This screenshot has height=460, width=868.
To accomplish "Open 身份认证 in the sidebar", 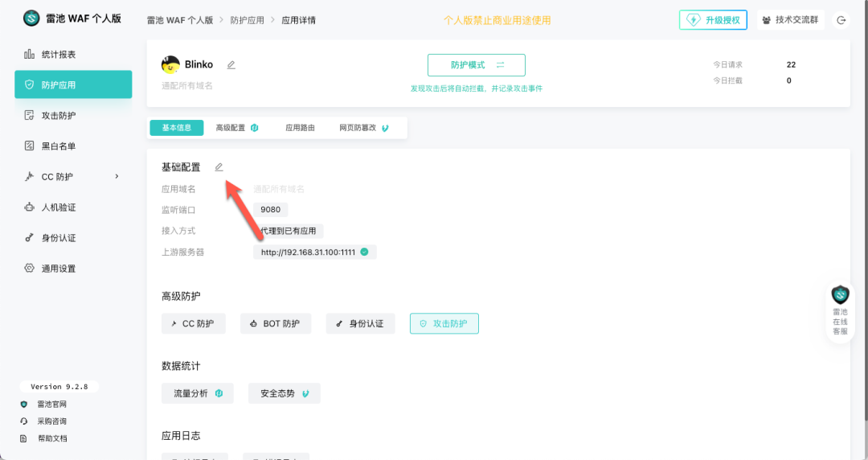I will tap(73, 238).
